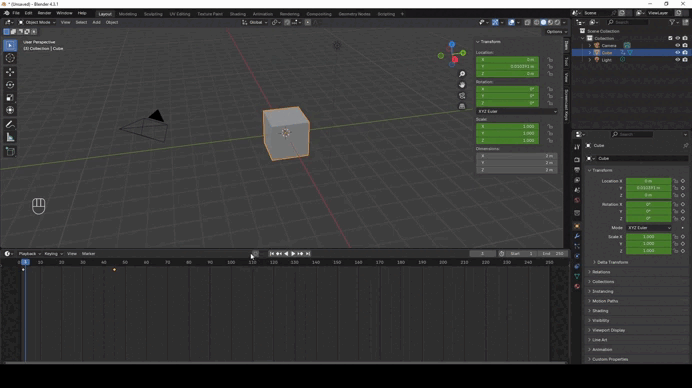Switch to the Modeling workspace tab
Image resolution: width=692 pixels, height=388 pixels.
128,14
